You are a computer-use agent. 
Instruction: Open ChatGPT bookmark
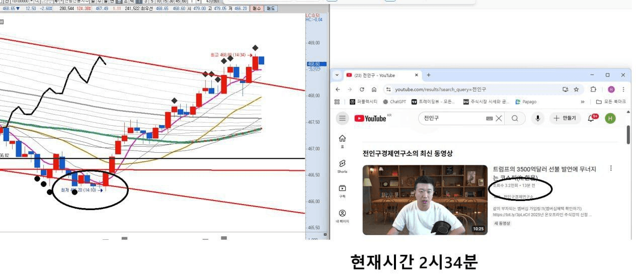[394, 102]
